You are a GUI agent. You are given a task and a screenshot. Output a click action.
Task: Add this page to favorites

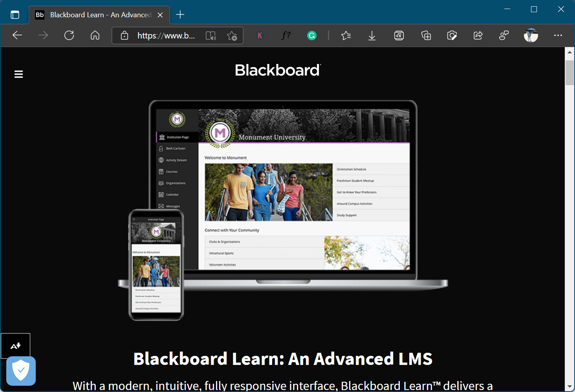coord(232,36)
